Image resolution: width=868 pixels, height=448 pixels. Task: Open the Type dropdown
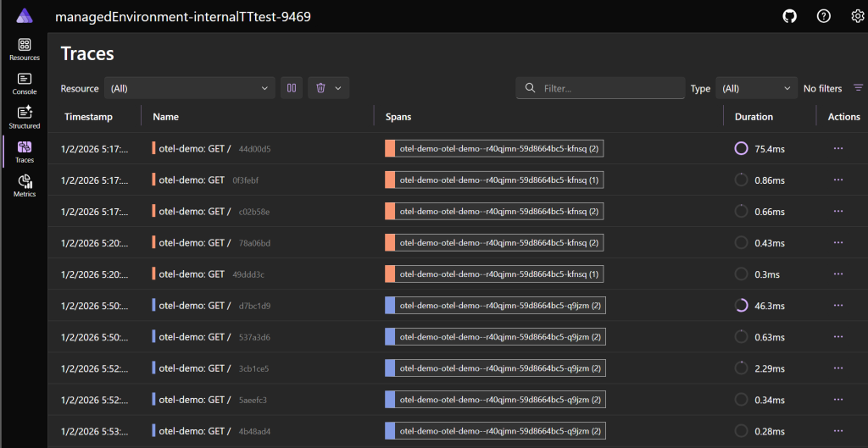tap(756, 88)
